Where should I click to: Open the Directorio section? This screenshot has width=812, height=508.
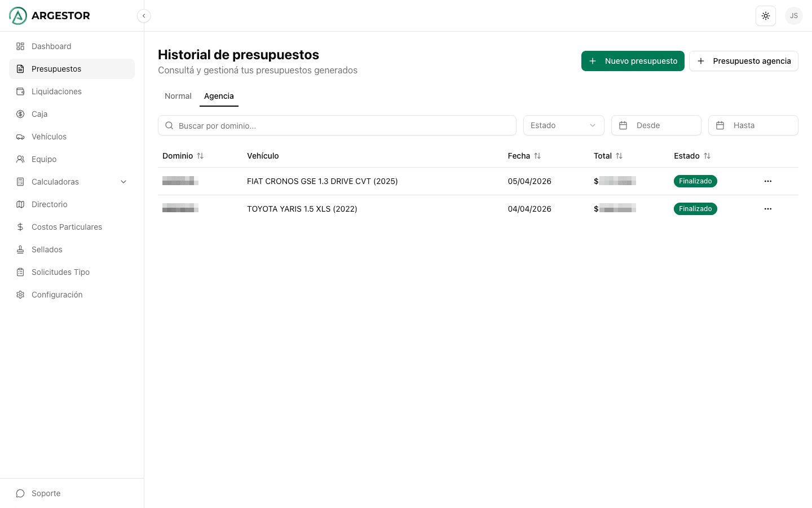pos(48,204)
